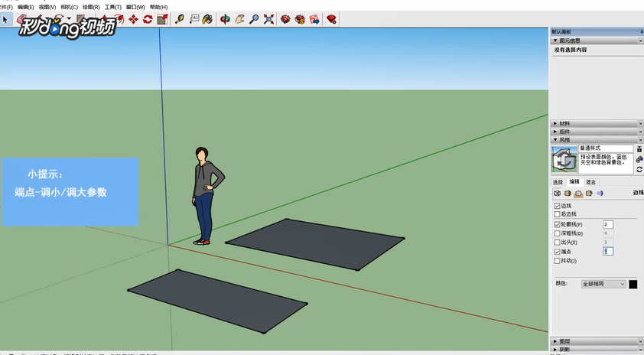
Task: Open the 颜色 全部相同 dropdown
Action: (x=603, y=284)
